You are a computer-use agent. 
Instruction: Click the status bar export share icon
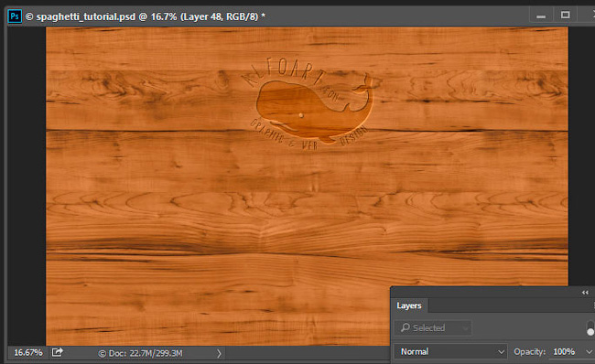click(x=57, y=353)
